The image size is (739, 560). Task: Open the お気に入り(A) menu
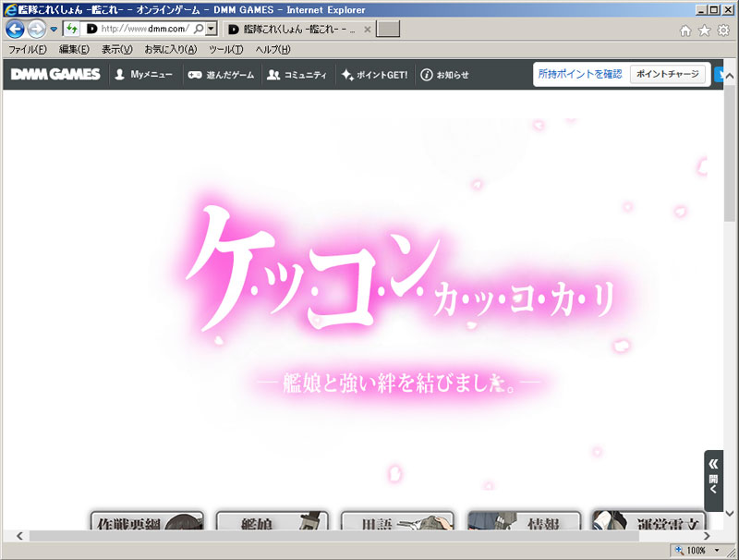tap(171, 50)
